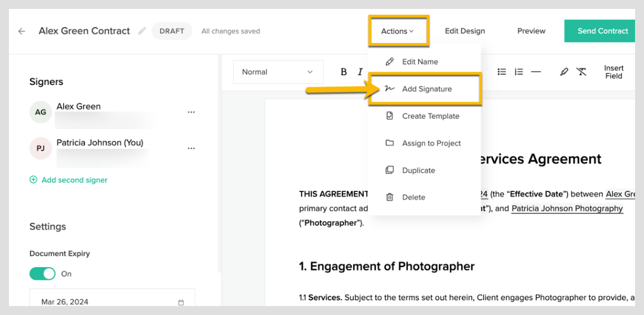
Task: Click heading 1. Engagement of Photographer
Action: (x=387, y=267)
